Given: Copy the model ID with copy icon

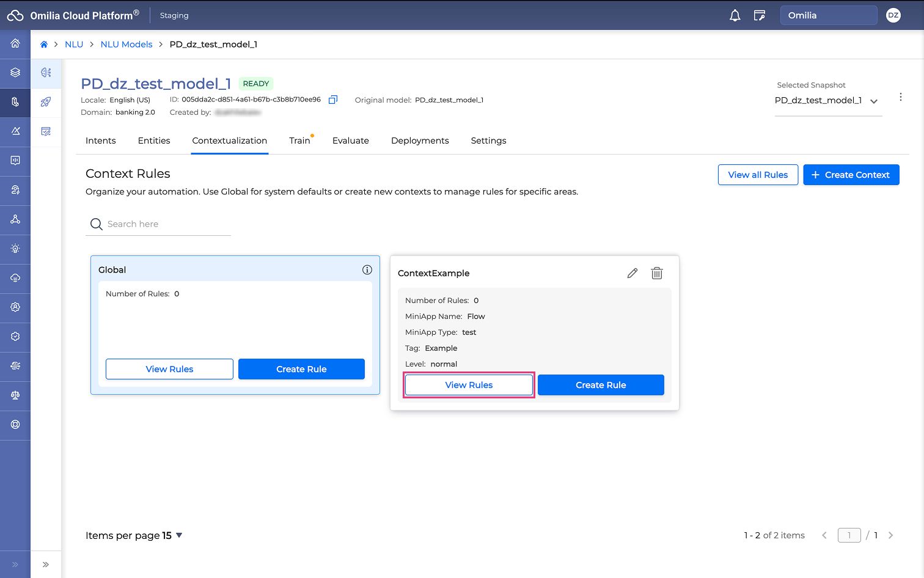Looking at the screenshot, I should (x=333, y=100).
